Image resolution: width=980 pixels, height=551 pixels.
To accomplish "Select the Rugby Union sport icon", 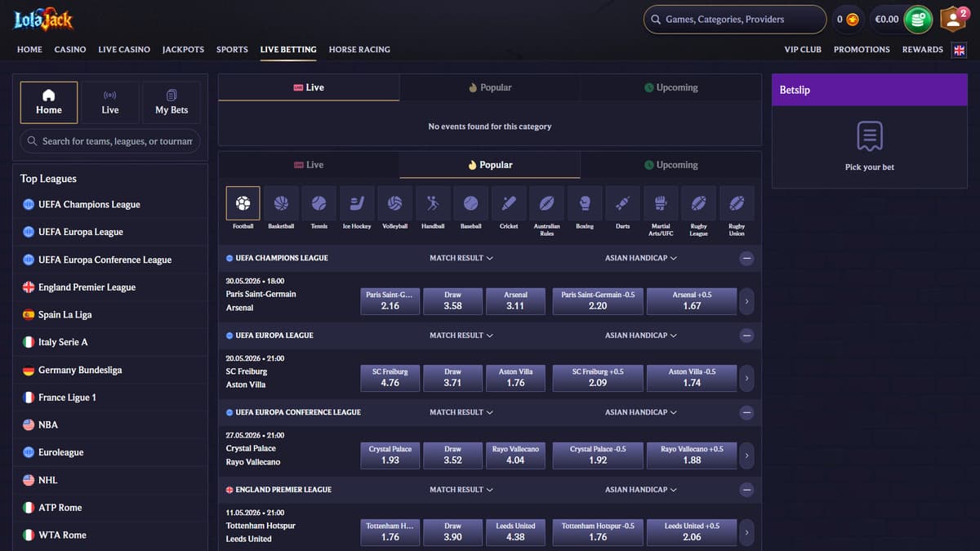I will 737,203.
